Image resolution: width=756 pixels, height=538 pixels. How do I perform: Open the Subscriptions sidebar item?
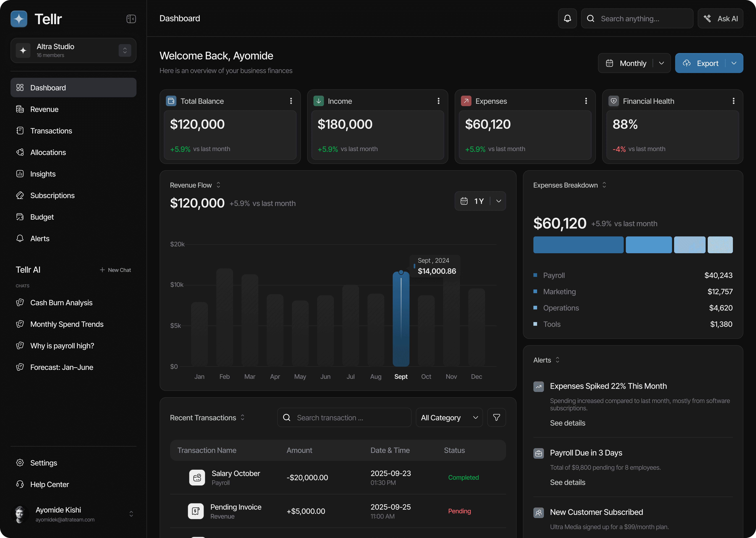(x=52, y=195)
